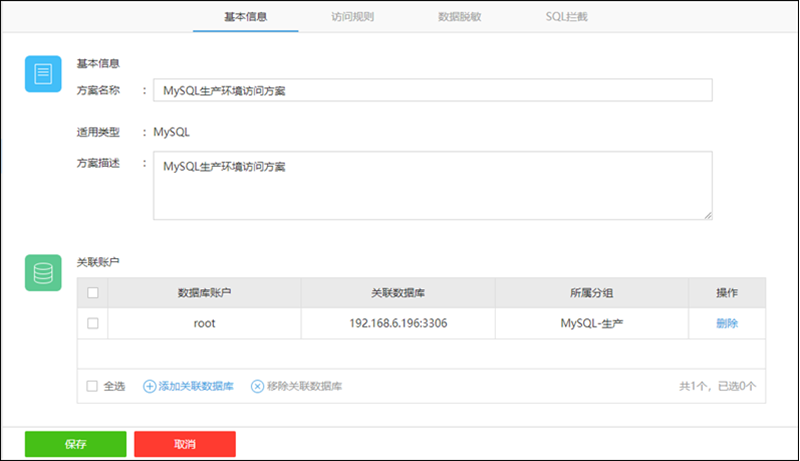Click 删除 link in the root row
This screenshot has width=800, height=461.
pos(727,323)
